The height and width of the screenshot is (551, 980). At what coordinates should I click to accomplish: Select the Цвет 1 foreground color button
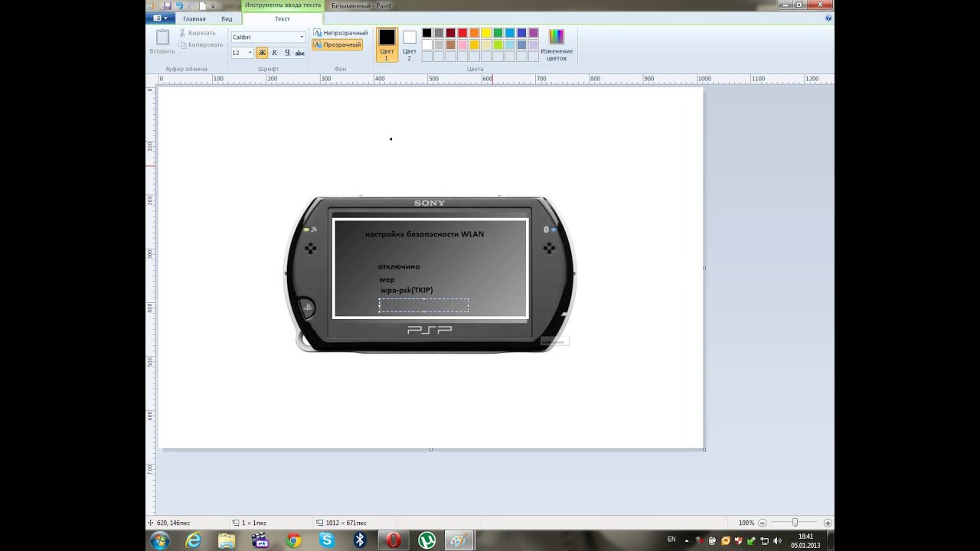click(387, 44)
